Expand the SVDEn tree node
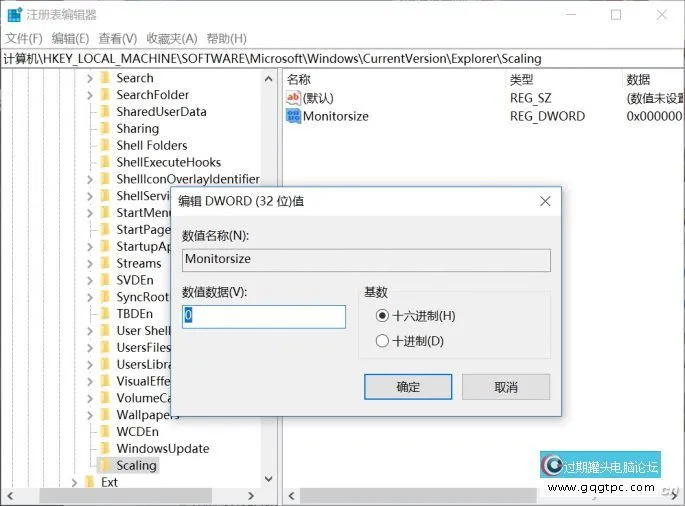685x506 pixels. point(90,281)
